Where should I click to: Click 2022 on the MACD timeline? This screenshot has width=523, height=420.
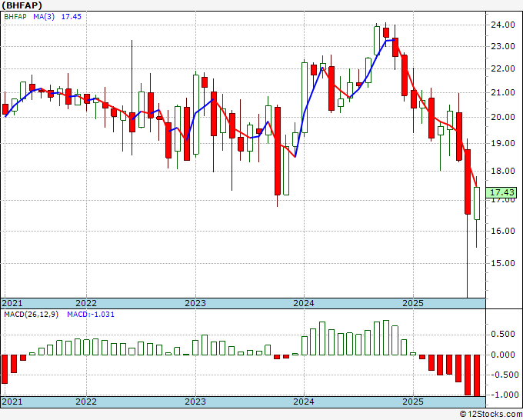coord(86,402)
